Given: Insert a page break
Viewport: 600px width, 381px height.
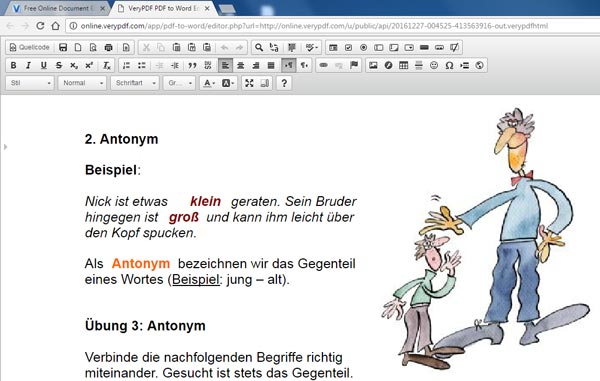Looking at the screenshot, I should click(x=465, y=65).
